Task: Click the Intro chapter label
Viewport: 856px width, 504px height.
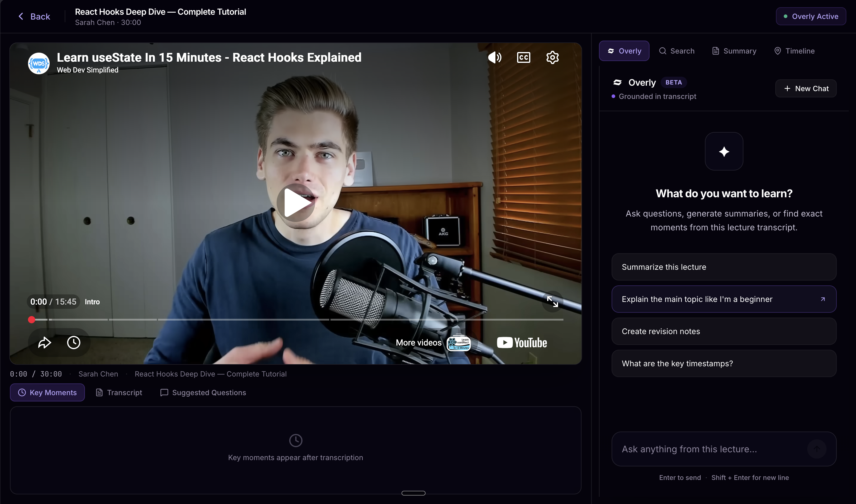Action: 92,302
